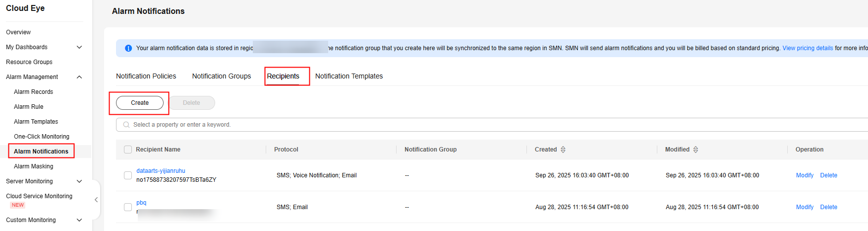Sort by the Created column arrows
The height and width of the screenshot is (231, 868).
tap(563, 150)
